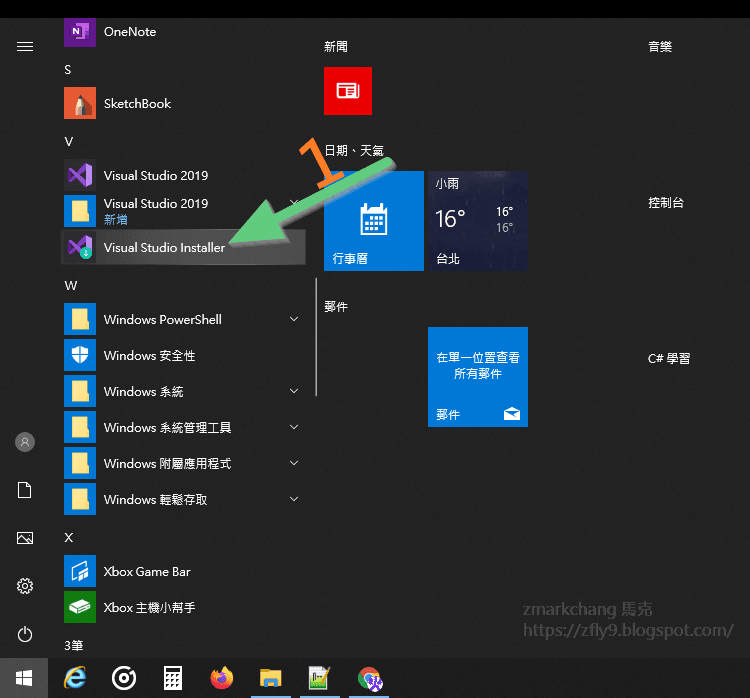Open the Windows PowerShell folder icon
This screenshot has width=750, height=698.
(80, 319)
